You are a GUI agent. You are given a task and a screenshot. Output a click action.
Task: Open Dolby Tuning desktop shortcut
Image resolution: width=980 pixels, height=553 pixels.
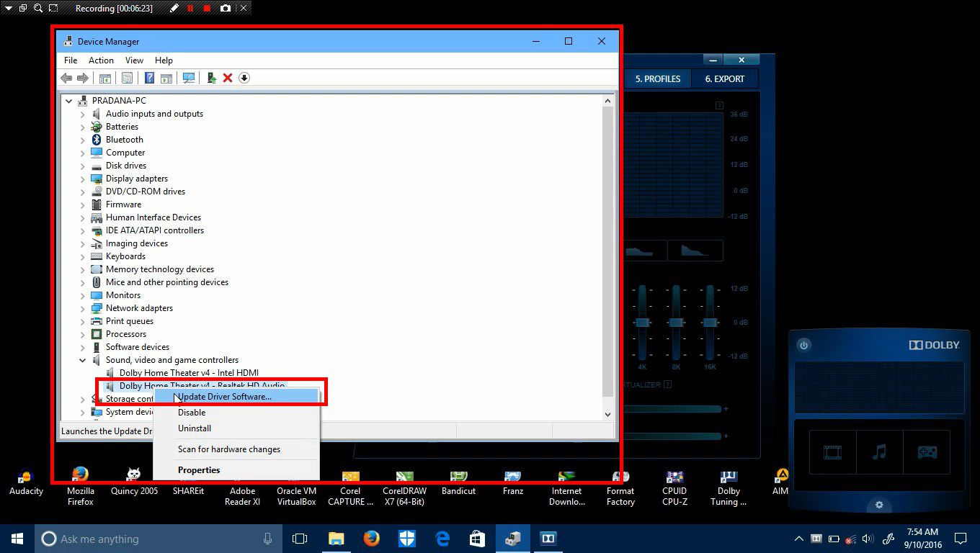pyautogui.click(x=729, y=487)
